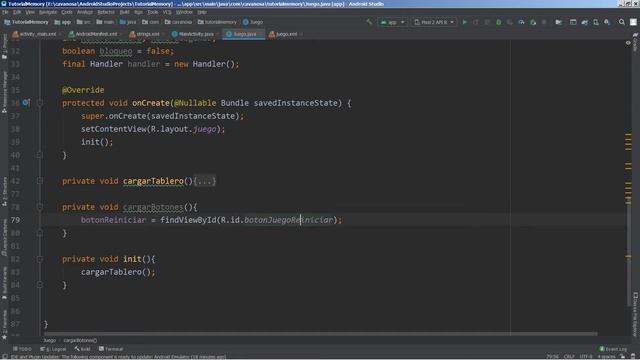Click the Run with Coverage icon
640x360 pixels.
pos(510,22)
